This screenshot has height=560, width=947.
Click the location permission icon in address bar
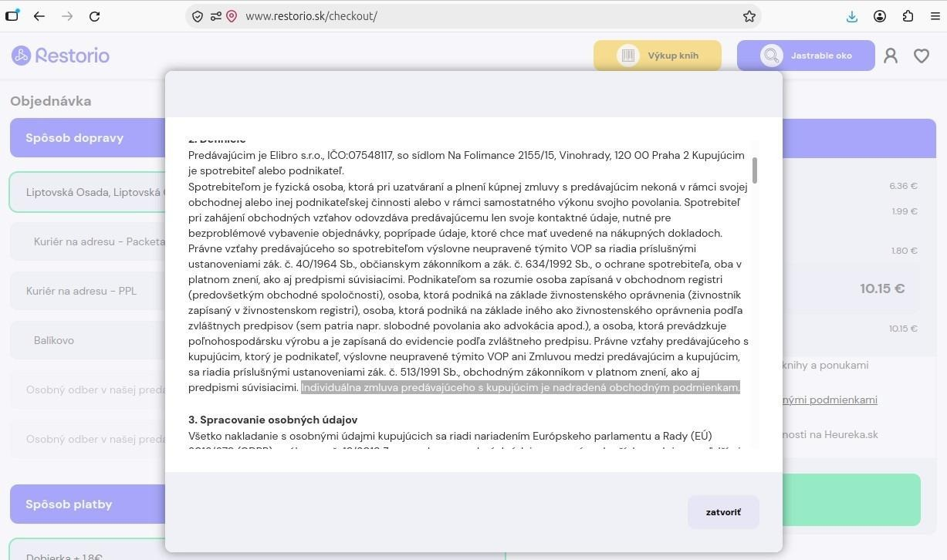tap(232, 16)
